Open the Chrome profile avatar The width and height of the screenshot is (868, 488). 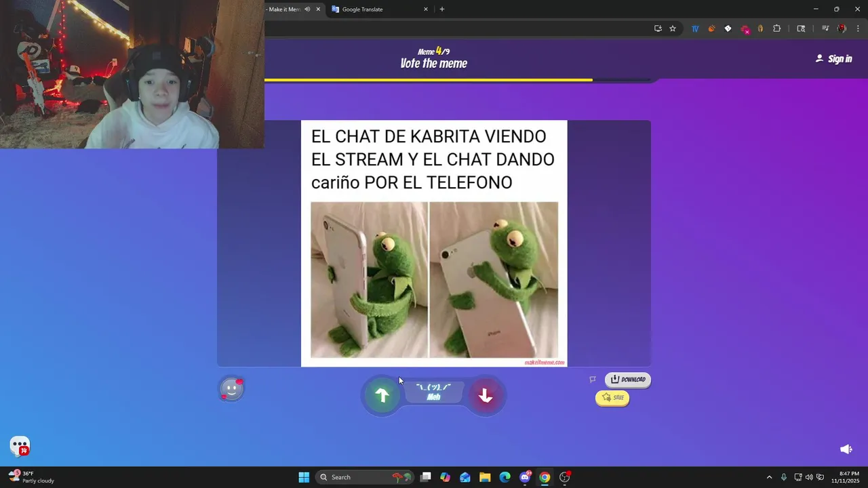(842, 28)
